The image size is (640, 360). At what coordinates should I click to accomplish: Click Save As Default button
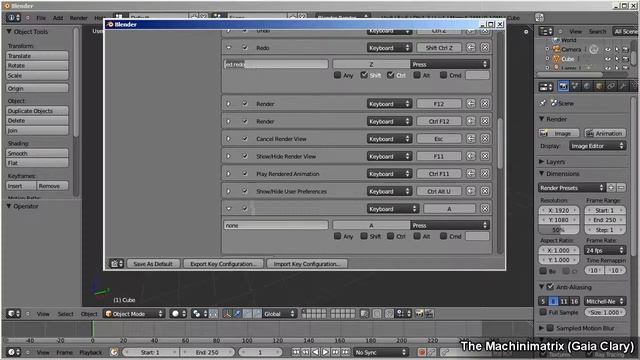(153, 264)
